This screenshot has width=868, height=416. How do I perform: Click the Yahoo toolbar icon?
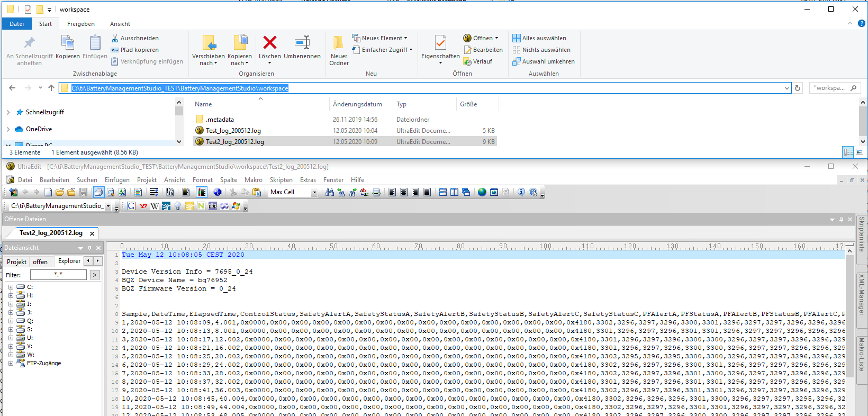143,206
